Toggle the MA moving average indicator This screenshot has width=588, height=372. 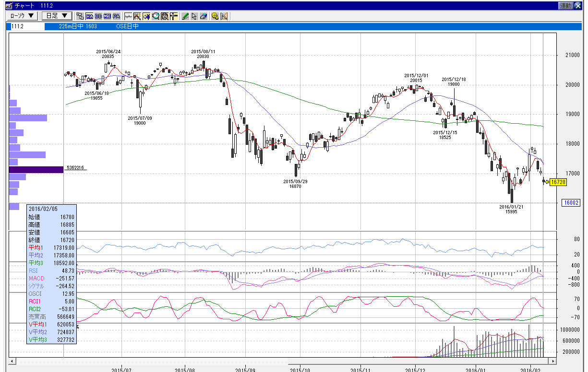click(89, 16)
